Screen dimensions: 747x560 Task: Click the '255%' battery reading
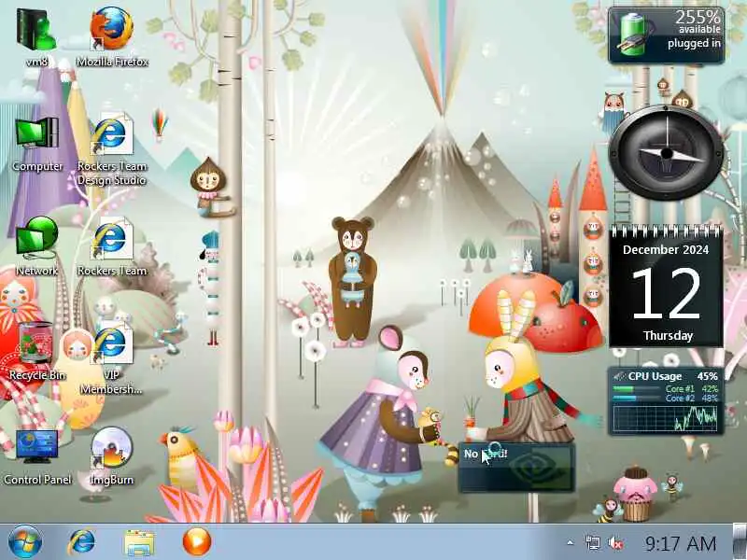click(698, 17)
